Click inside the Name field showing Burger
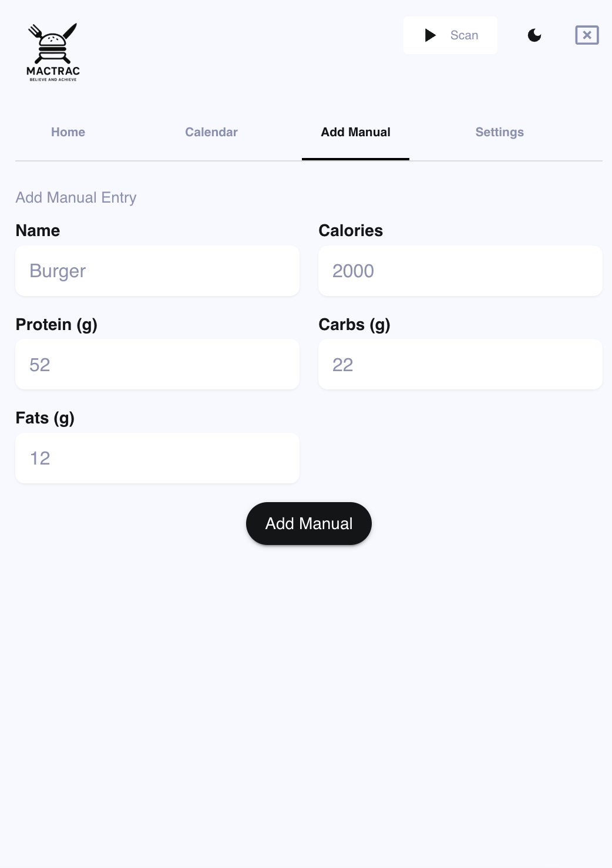 157,271
